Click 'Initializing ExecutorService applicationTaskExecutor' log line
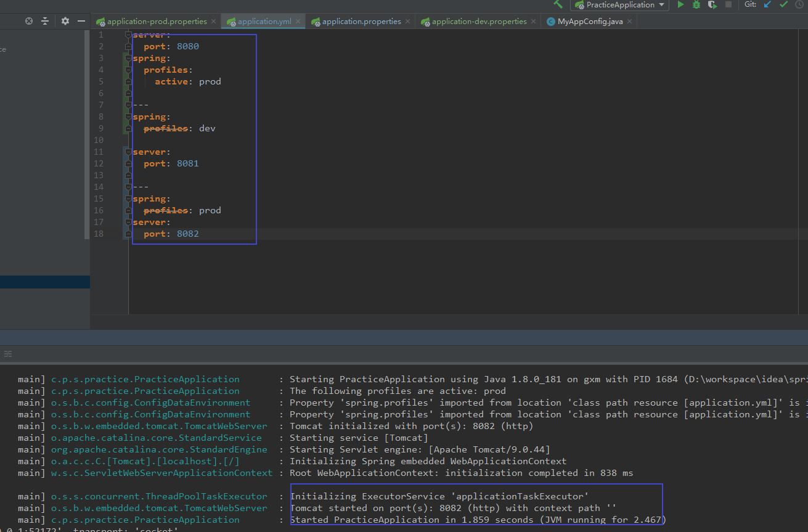This screenshot has height=532, width=808. (439, 496)
